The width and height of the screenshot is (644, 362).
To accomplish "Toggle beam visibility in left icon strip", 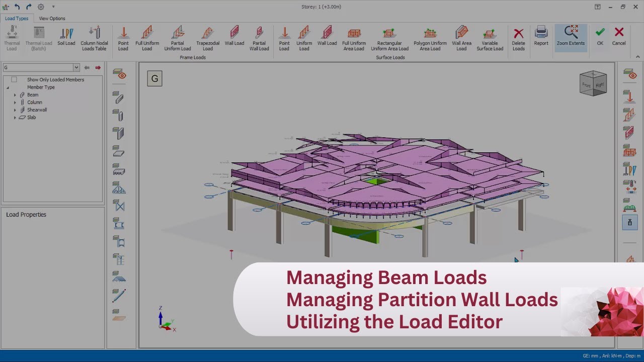I will click(119, 98).
